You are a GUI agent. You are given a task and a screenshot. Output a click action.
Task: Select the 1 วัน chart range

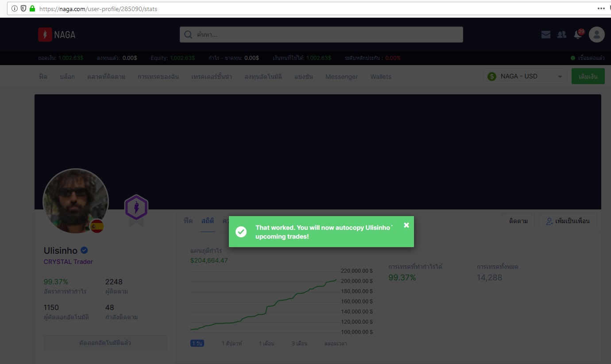pyautogui.click(x=197, y=343)
